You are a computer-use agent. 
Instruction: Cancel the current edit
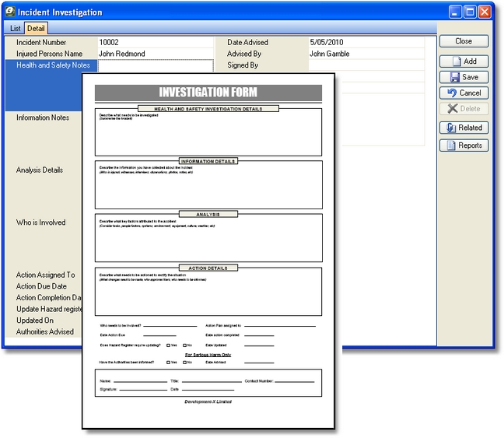[x=464, y=93]
